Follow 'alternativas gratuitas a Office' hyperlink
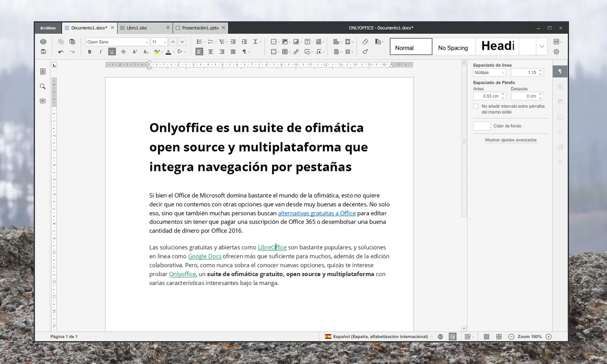The height and width of the screenshot is (364, 607). tap(317, 213)
